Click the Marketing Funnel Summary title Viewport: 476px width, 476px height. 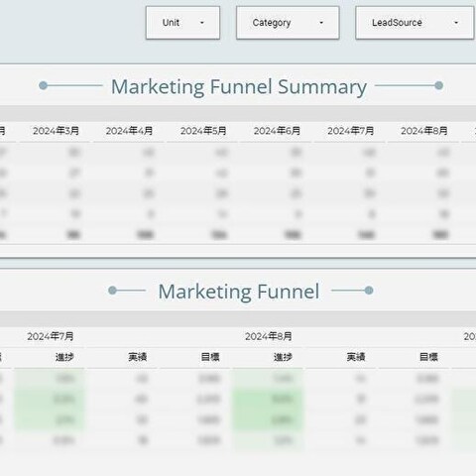[x=239, y=87]
